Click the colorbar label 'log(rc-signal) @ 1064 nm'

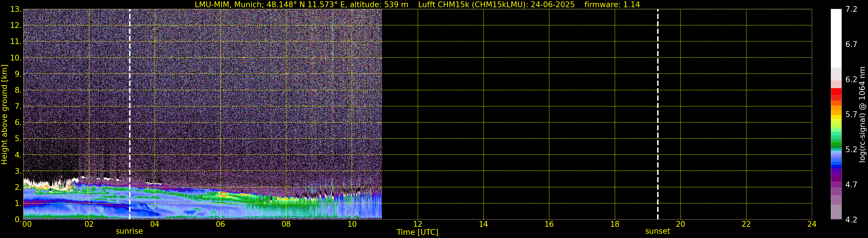coord(862,114)
